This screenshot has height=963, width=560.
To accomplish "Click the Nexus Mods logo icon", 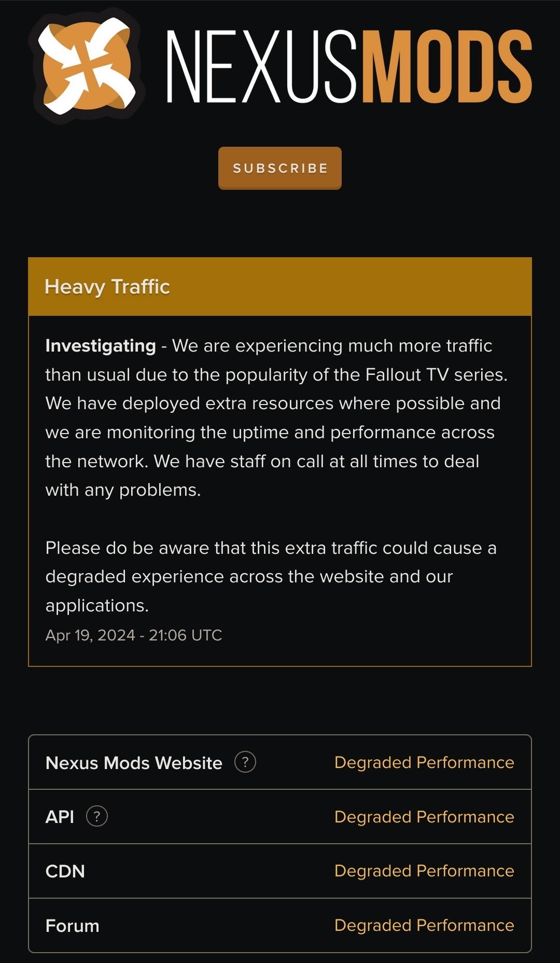I will pyautogui.click(x=87, y=66).
